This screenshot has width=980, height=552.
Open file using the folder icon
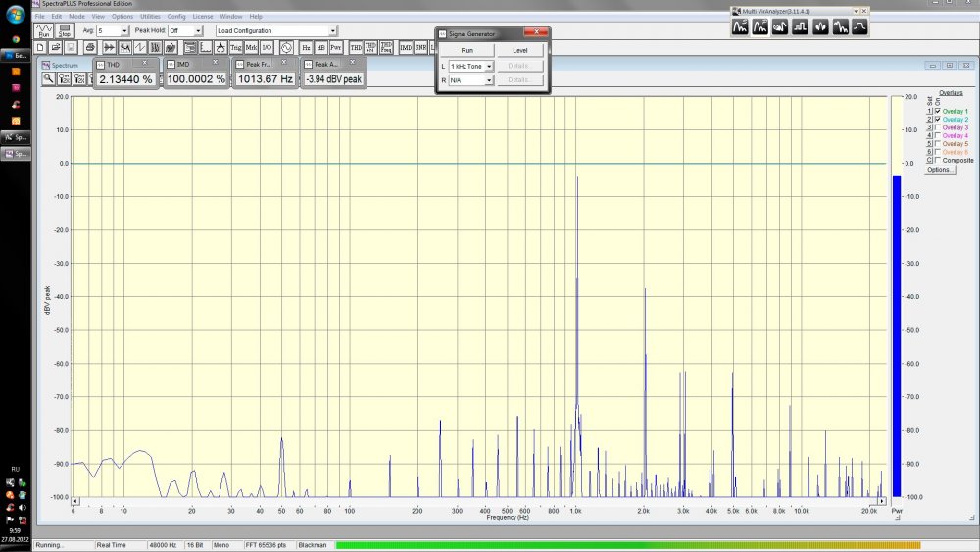pos(56,47)
